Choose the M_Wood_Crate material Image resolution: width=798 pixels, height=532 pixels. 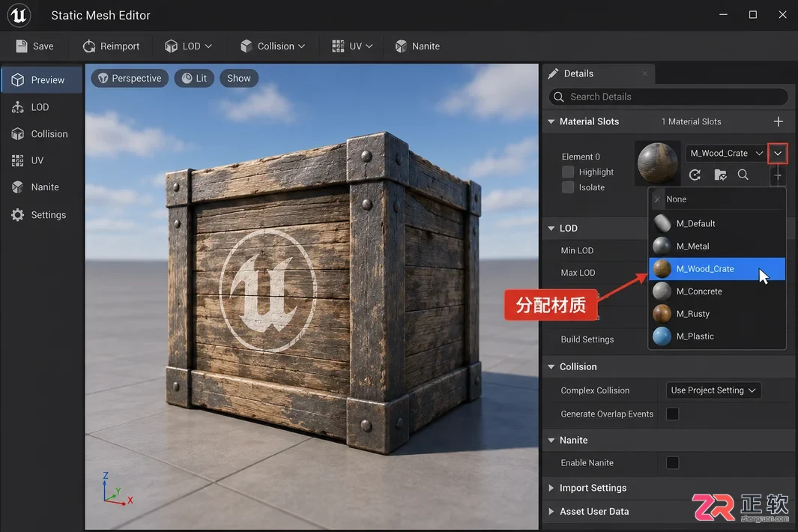click(718, 269)
